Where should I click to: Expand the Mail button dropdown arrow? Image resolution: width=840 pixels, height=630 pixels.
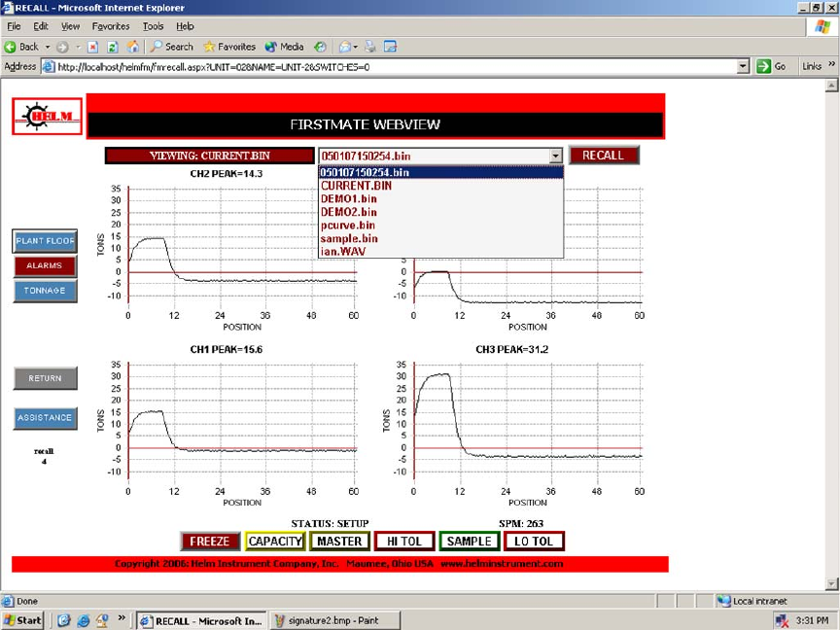point(355,47)
